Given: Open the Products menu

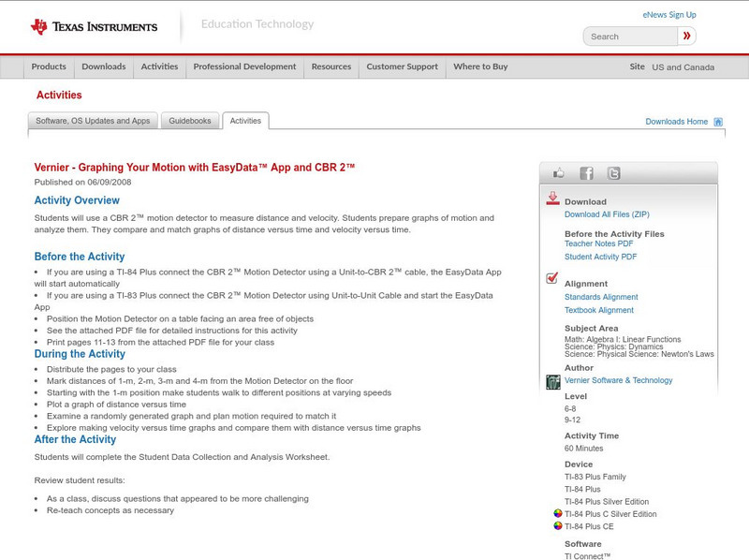Looking at the screenshot, I should [x=49, y=66].
